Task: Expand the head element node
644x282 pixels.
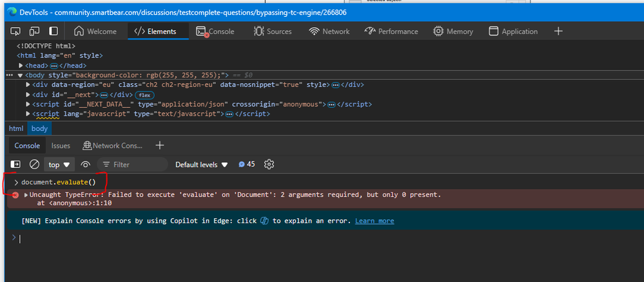Action: (x=21, y=66)
